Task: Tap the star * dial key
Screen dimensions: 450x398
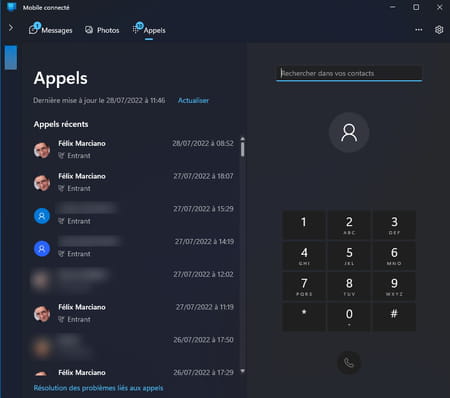Action: click(x=304, y=317)
